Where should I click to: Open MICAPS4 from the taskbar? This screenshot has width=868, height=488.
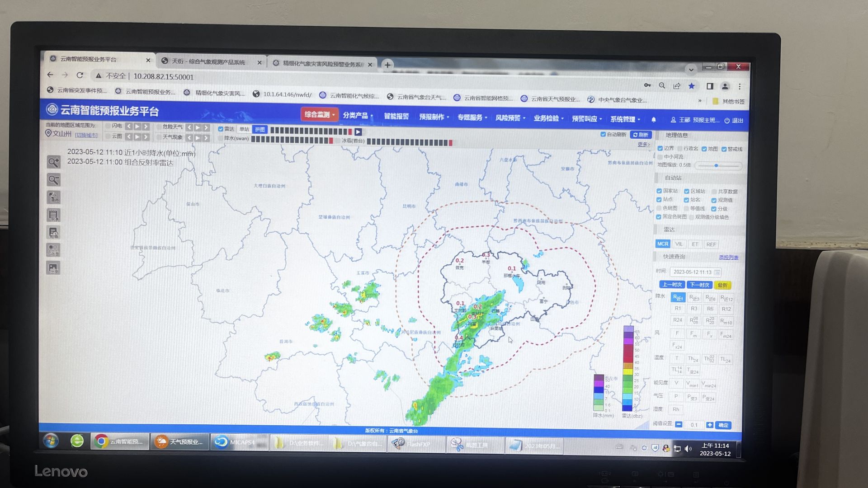coord(240,442)
